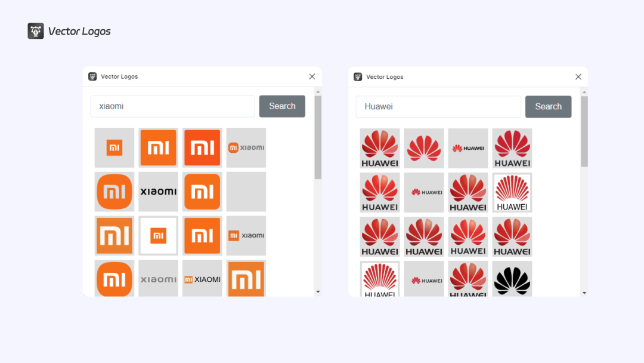The width and height of the screenshot is (644, 363).
Task: Close the xiaomi Vector Logos window
Action: point(312,76)
